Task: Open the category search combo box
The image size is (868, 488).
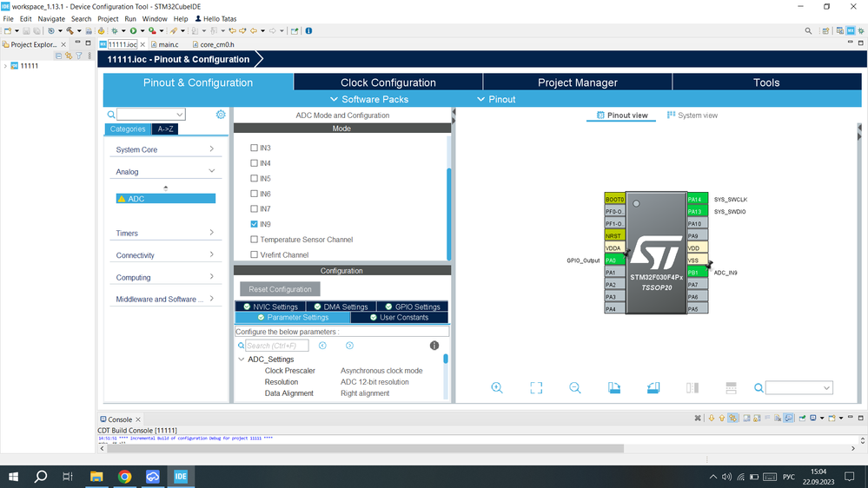Action: pyautogui.click(x=150, y=114)
